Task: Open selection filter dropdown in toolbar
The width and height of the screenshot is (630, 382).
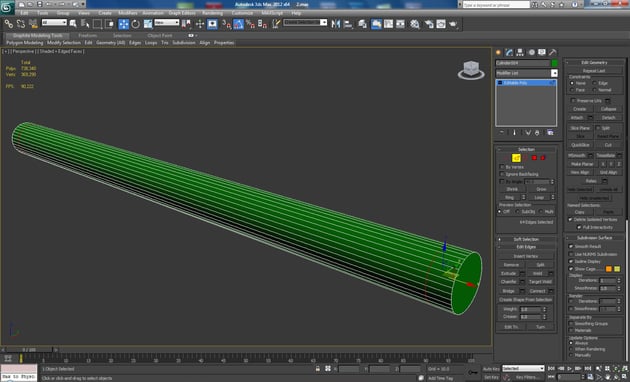Action: coord(54,23)
